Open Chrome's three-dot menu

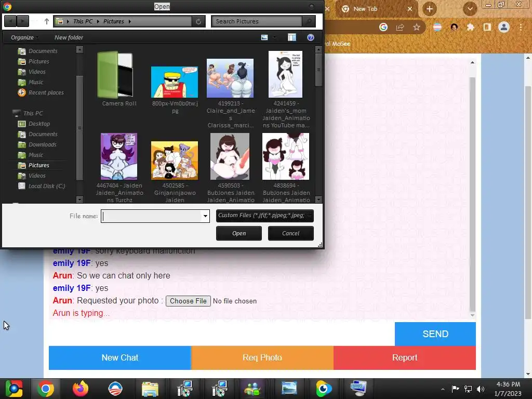click(521, 27)
